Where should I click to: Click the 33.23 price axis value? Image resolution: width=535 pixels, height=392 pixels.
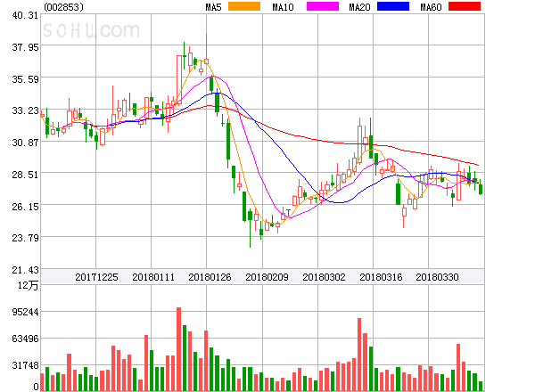click(25, 110)
